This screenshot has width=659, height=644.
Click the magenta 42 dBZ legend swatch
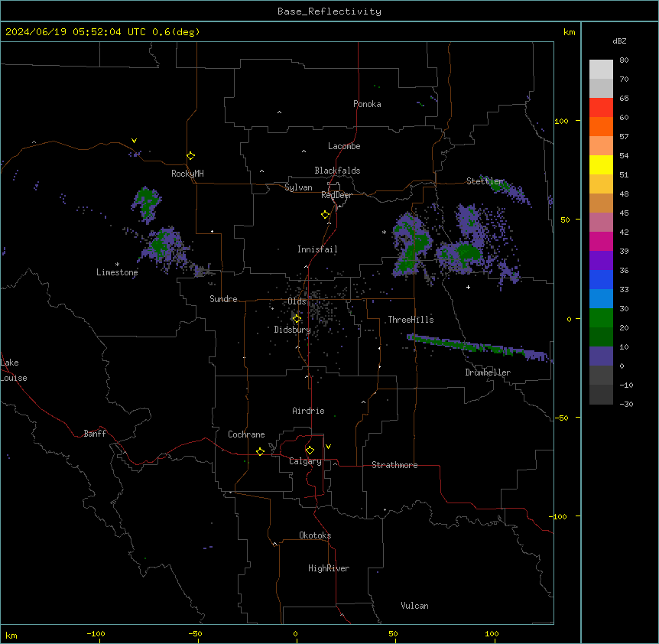pyautogui.click(x=601, y=241)
